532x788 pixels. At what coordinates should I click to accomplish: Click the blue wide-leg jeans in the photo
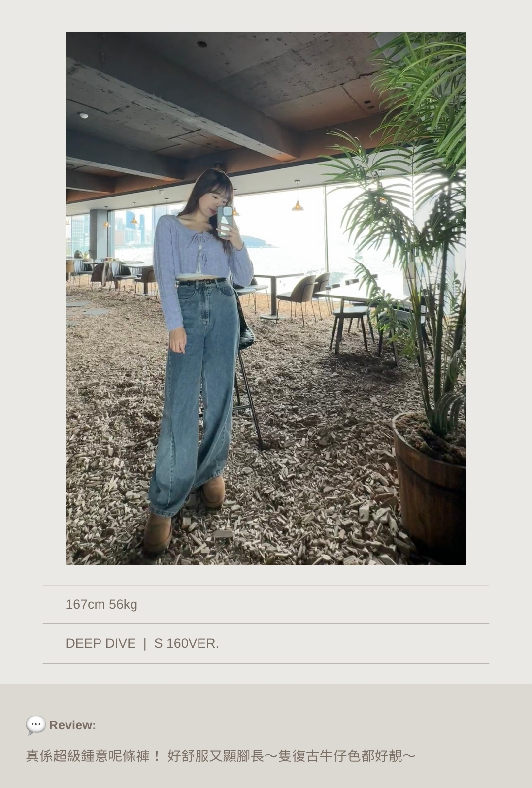[195, 394]
